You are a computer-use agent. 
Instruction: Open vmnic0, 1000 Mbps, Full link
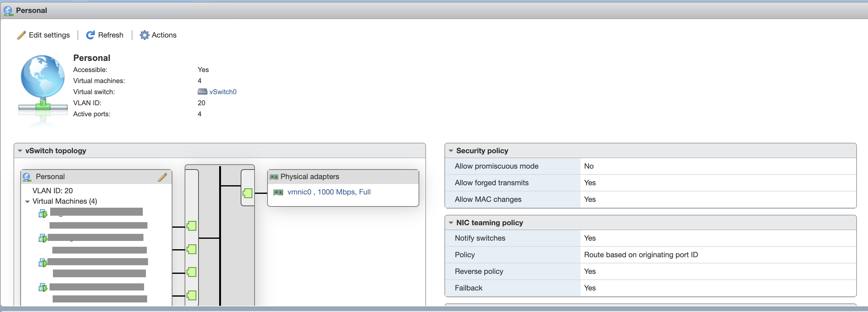tap(328, 192)
